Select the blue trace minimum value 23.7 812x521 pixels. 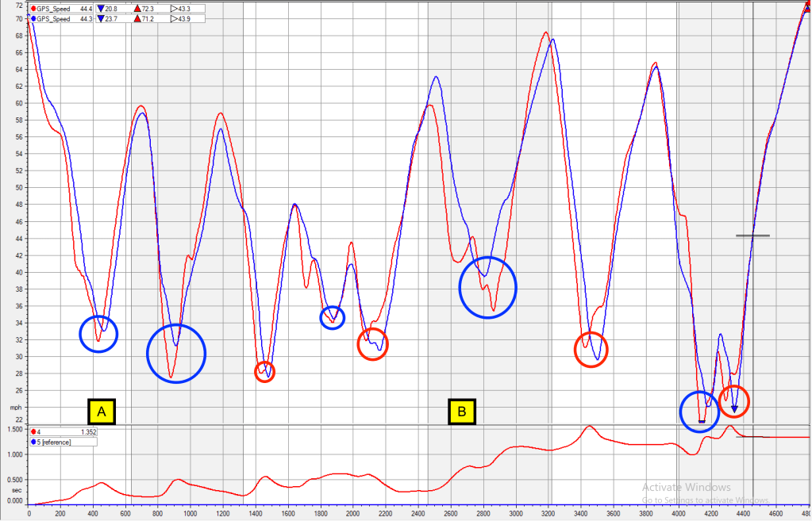tap(111, 17)
